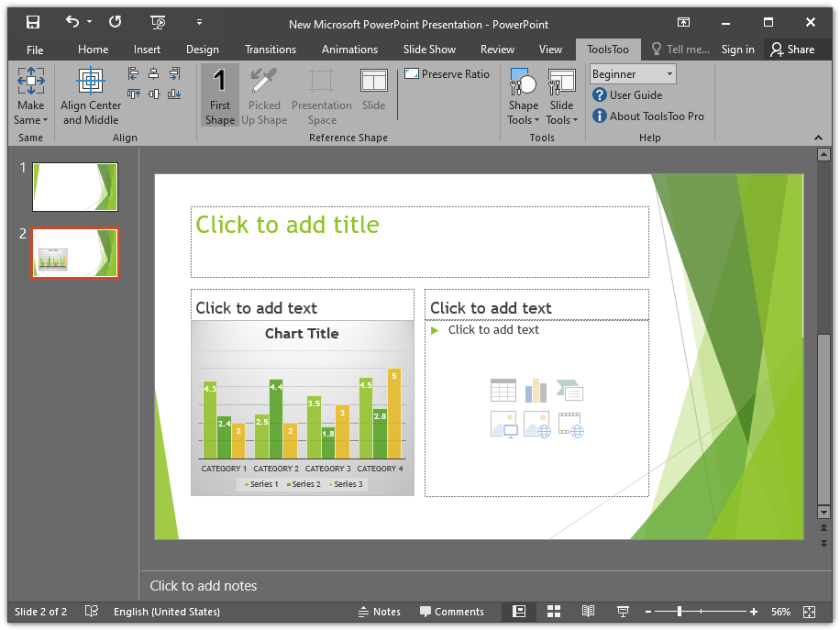The width and height of the screenshot is (840, 630).
Task: Toggle the Notes pane in the status bar
Action: coord(378,612)
